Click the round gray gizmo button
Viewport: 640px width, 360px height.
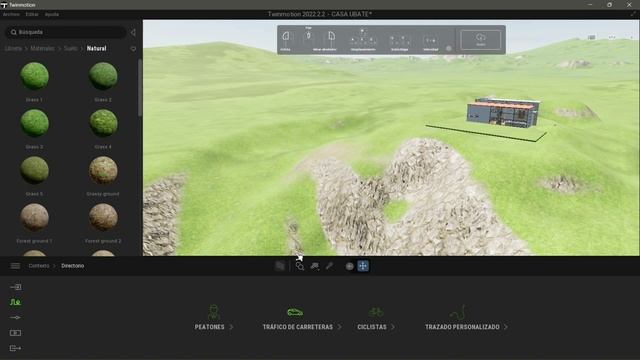(x=349, y=266)
